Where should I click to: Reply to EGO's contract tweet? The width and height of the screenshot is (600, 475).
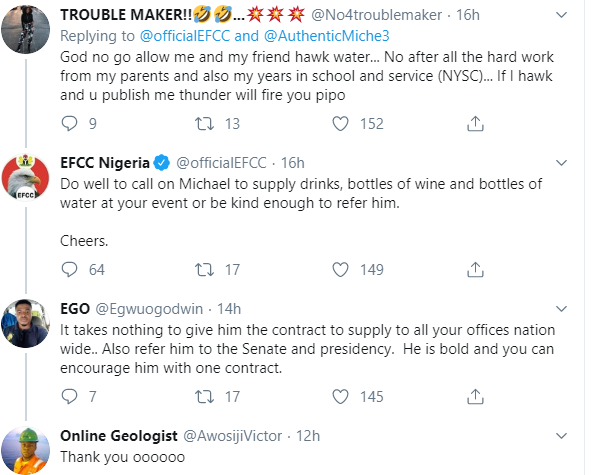coord(70,397)
